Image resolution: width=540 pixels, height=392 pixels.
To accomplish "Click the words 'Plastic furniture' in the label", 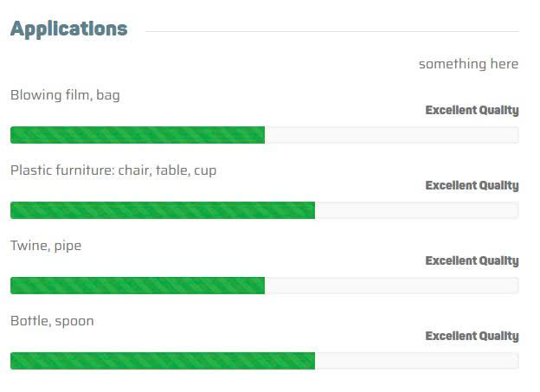I will click(x=60, y=170).
